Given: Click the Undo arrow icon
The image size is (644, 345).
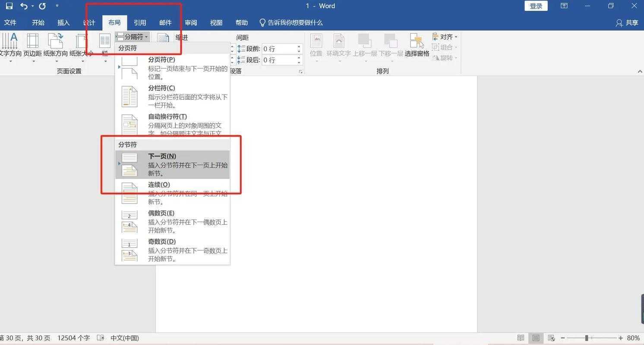Looking at the screenshot, I should (x=24, y=6).
